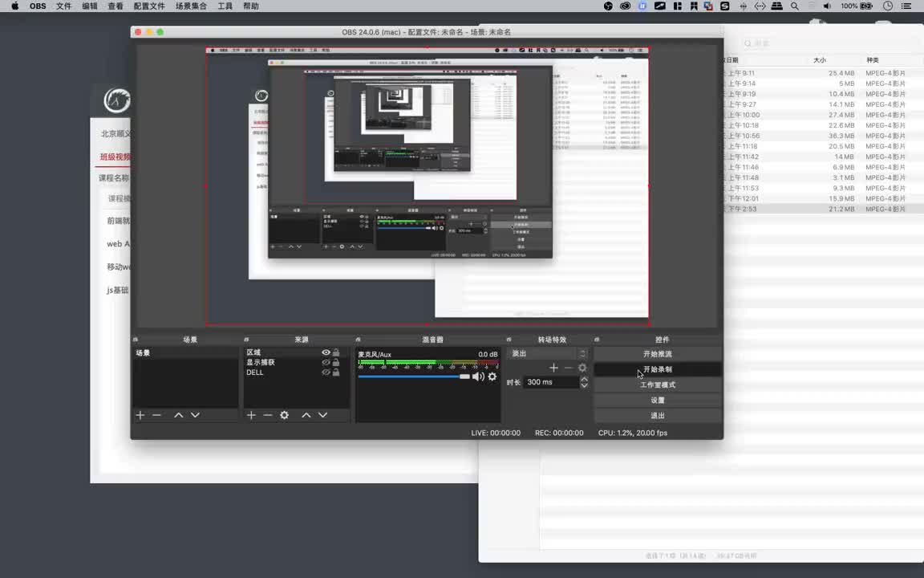The height and width of the screenshot is (578, 924).
Task: Undock the 来源 panel via its float icon
Action: tap(246, 340)
